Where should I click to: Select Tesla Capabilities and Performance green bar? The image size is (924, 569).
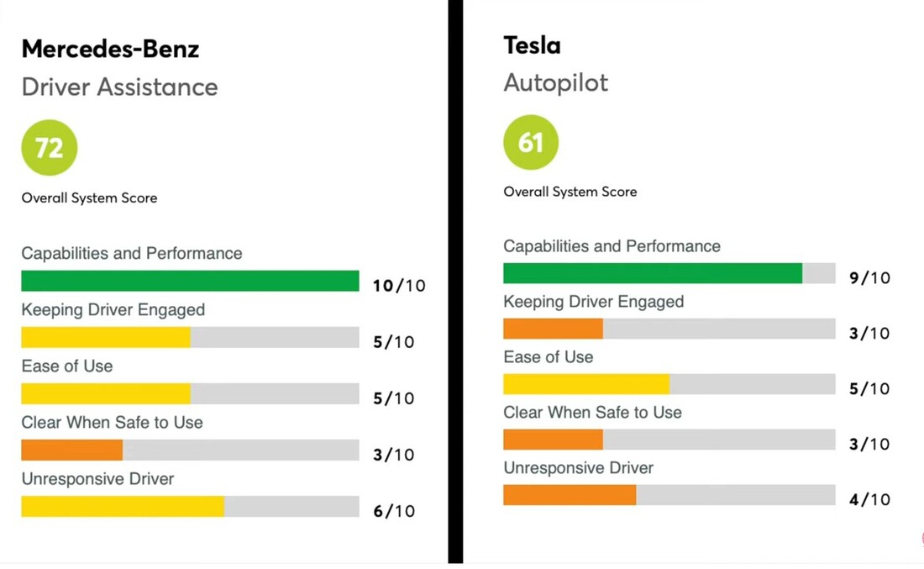(653, 273)
